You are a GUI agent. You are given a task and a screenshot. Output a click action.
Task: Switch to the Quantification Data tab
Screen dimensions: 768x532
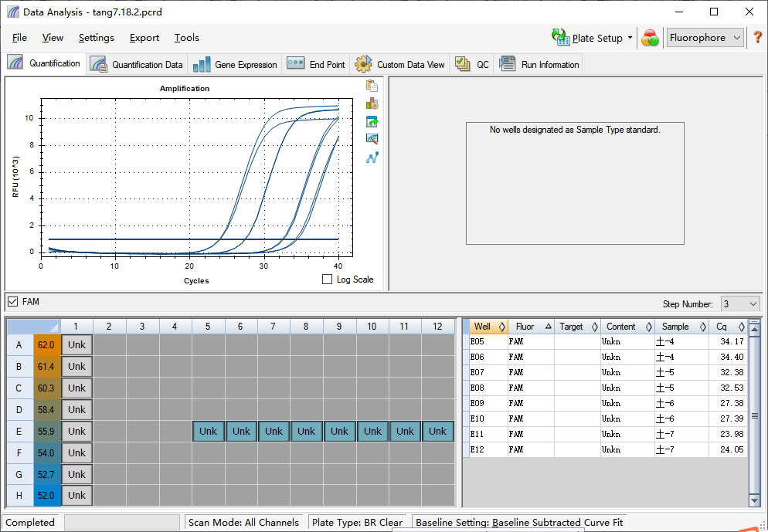click(136, 65)
